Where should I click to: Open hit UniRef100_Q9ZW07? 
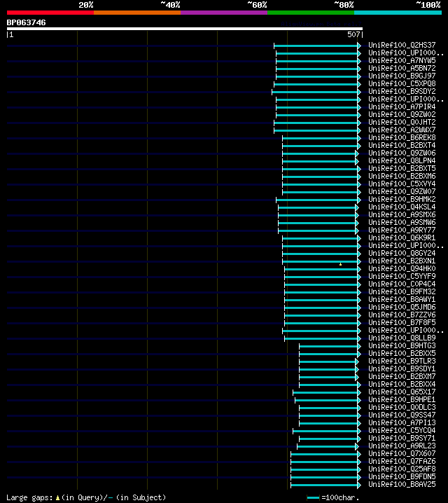pyautogui.click(x=402, y=191)
